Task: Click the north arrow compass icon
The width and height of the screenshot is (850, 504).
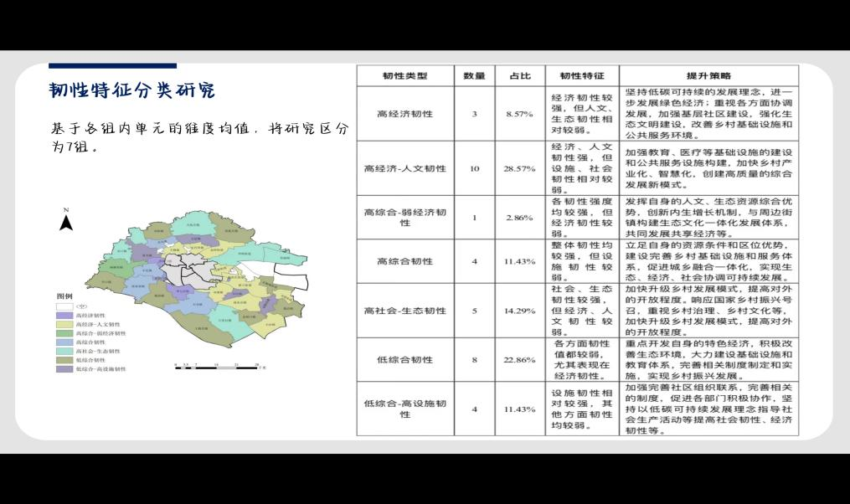Action: [66, 221]
